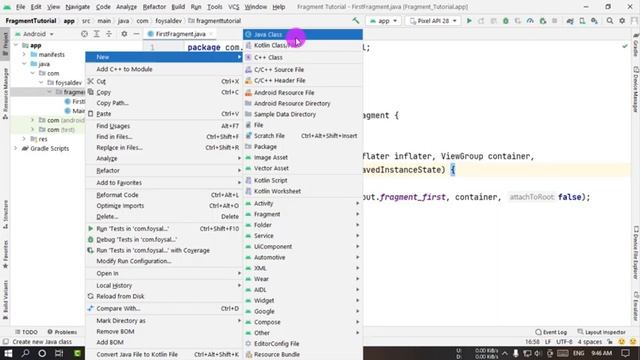Open the Pixel API 28 device dropdown

click(433, 21)
